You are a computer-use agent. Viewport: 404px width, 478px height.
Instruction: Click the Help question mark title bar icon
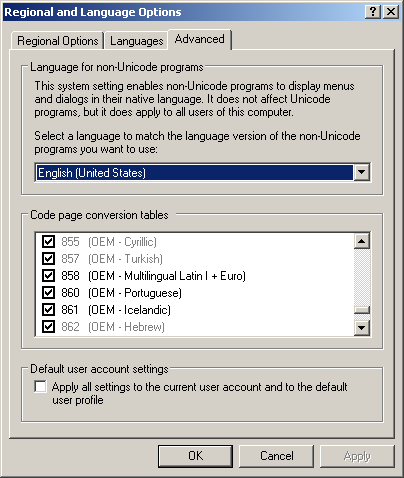point(373,12)
